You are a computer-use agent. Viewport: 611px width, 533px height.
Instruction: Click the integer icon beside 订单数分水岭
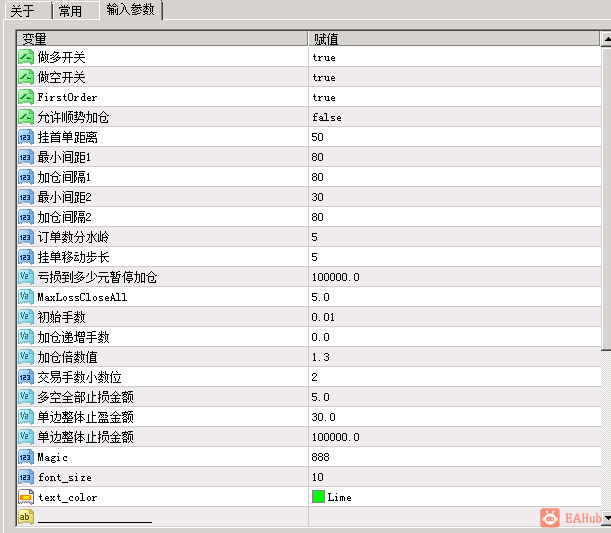[x=26, y=237]
